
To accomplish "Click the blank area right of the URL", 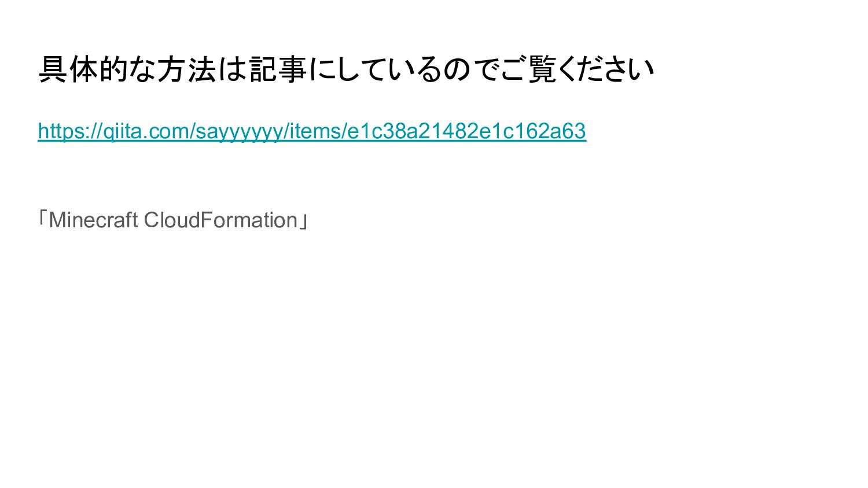I will coord(723,131).
